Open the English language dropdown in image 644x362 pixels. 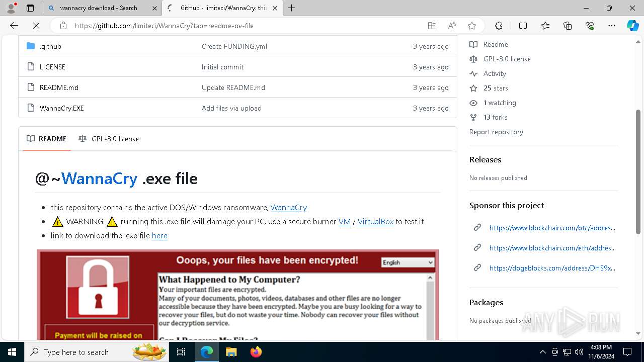point(408,262)
